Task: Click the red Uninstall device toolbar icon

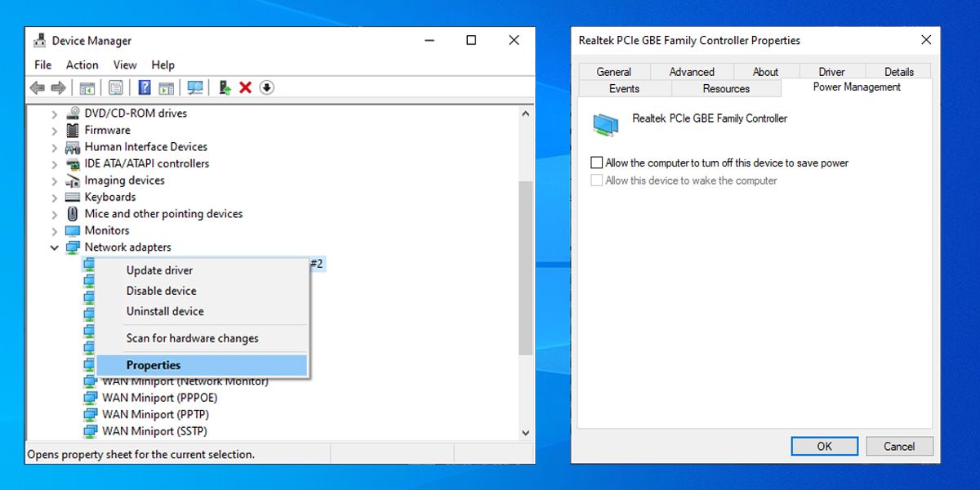Action: click(x=245, y=87)
